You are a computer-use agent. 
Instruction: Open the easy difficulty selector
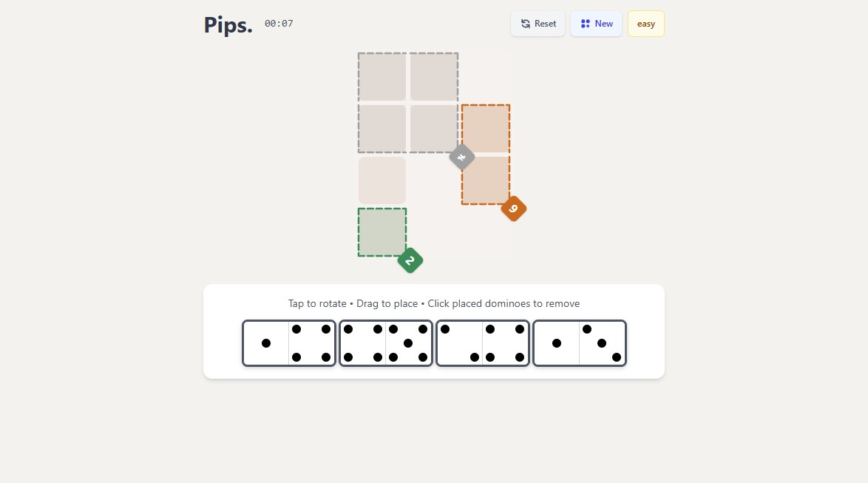pyautogui.click(x=645, y=23)
